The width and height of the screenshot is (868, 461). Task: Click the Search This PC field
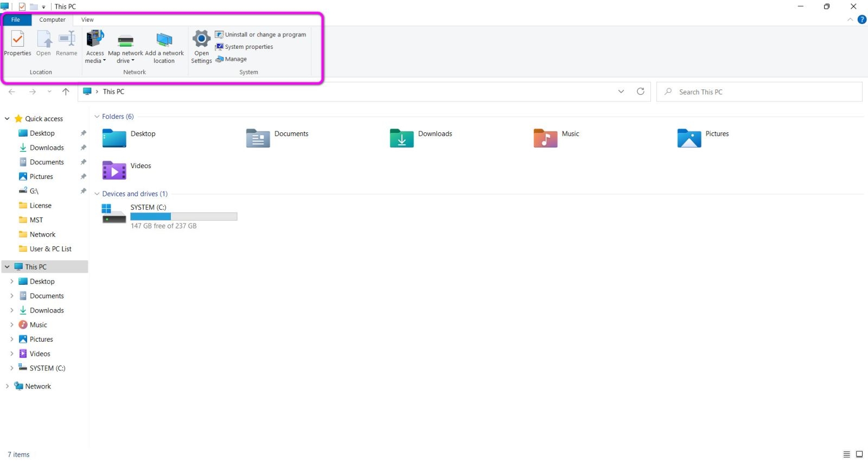tap(759, 92)
